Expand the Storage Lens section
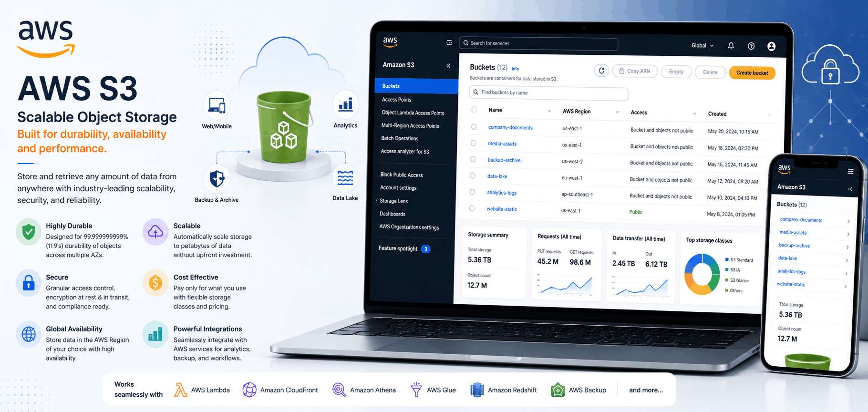The image size is (868, 412). click(x=376, y=201)
